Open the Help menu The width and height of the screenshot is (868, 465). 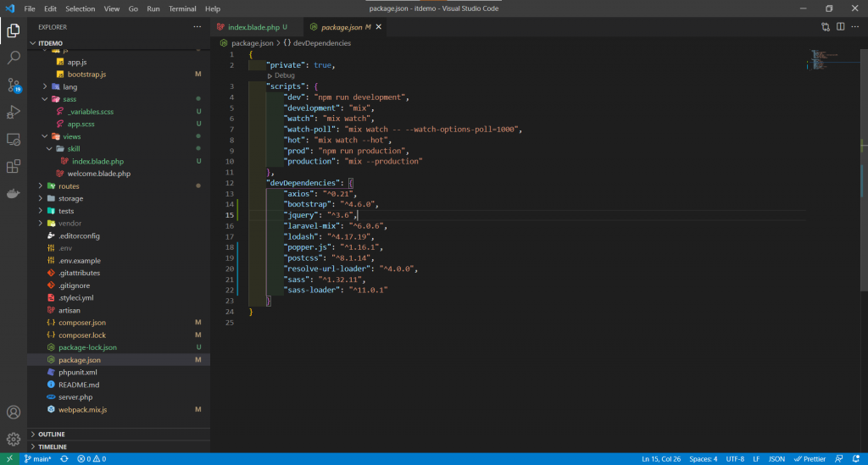(x=213, y=8)
